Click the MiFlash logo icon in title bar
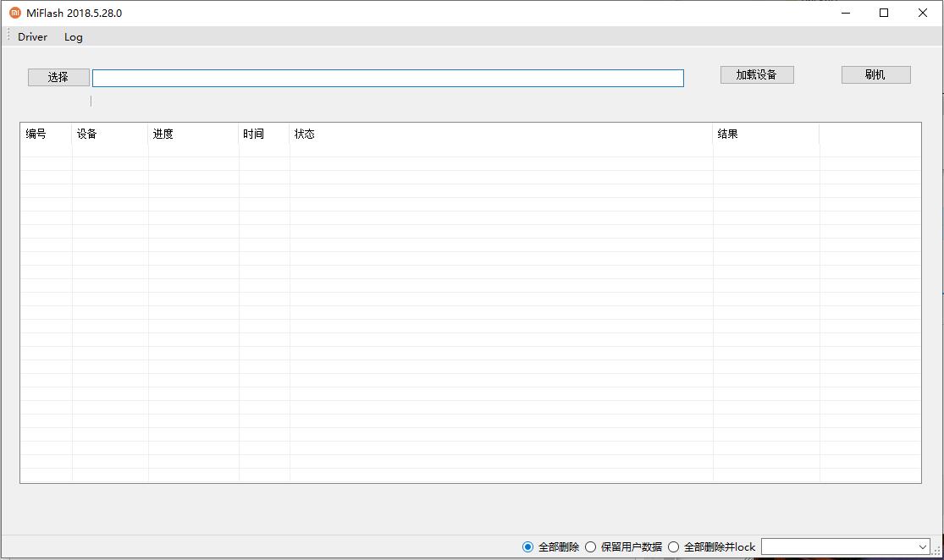This screenshot has height=560, width=944. pos(15,13)
